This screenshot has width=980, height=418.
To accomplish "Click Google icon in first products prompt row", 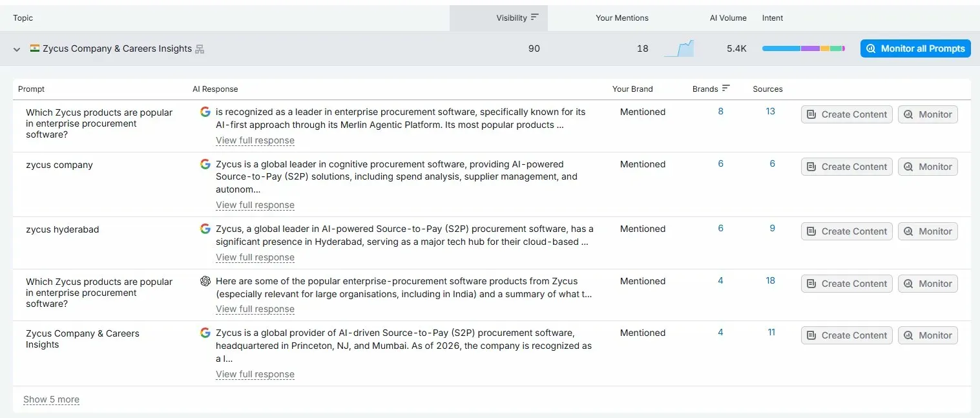I will click(x=205, y=112).
